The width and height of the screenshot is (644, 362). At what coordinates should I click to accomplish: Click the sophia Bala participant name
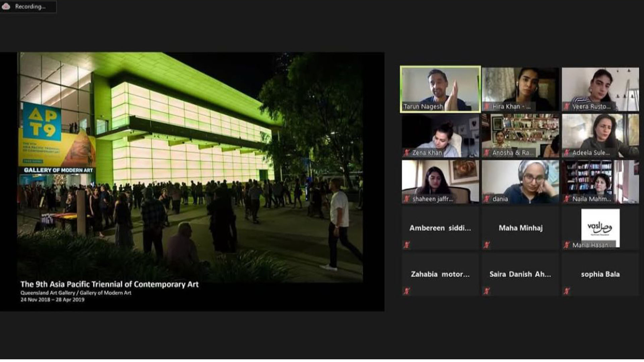600,274
